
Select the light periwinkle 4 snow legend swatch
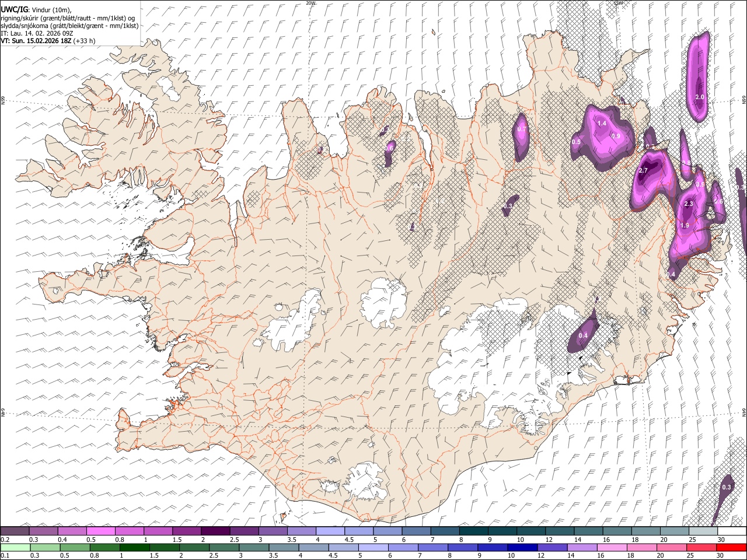point(330,531)
